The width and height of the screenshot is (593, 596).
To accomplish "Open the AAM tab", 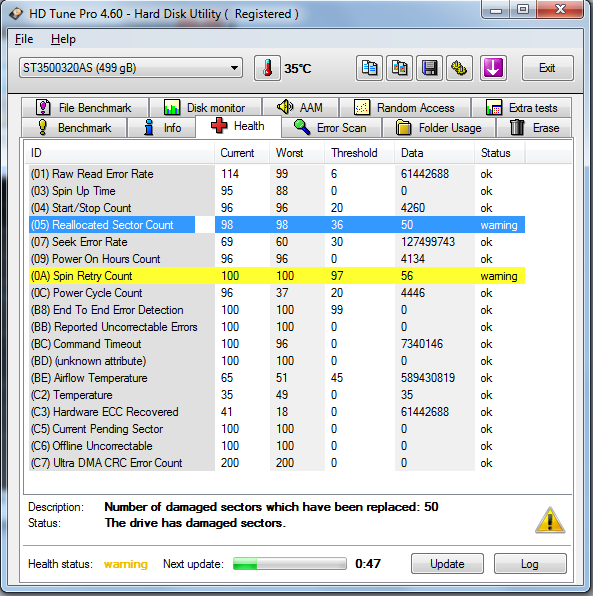I will click(301, 108).
